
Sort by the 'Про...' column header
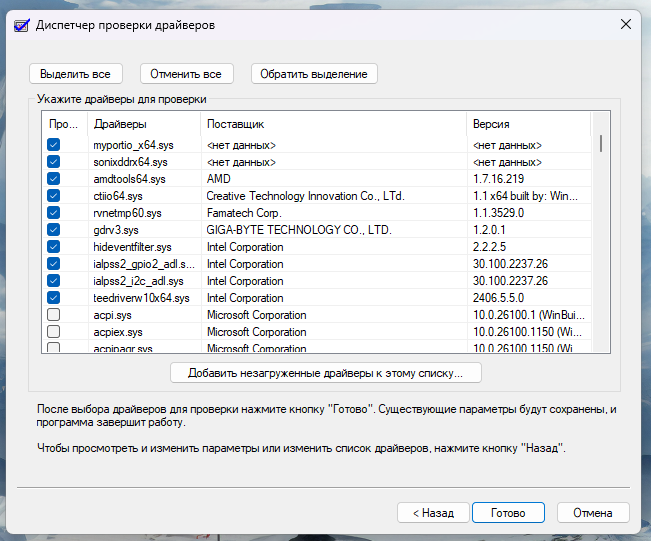pos(64,124)
